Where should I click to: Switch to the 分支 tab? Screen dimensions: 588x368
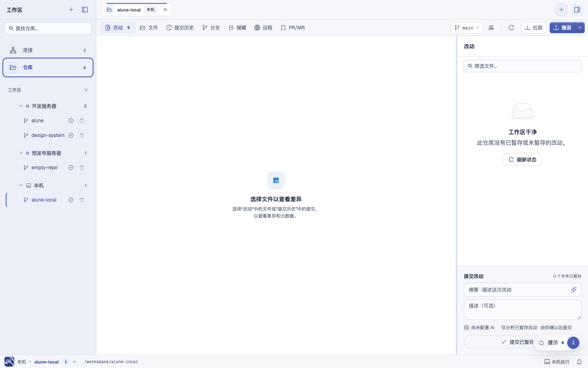tap(211, 28)
